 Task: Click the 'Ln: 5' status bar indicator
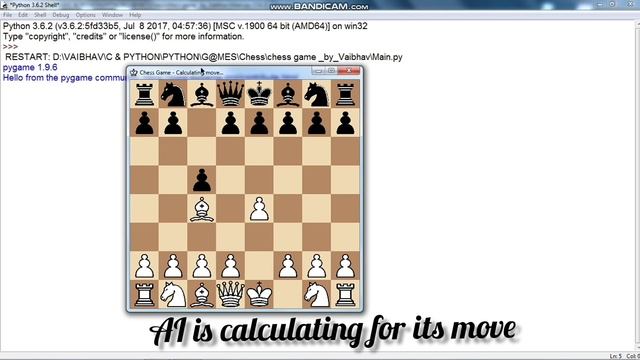[x=616, y=356]
